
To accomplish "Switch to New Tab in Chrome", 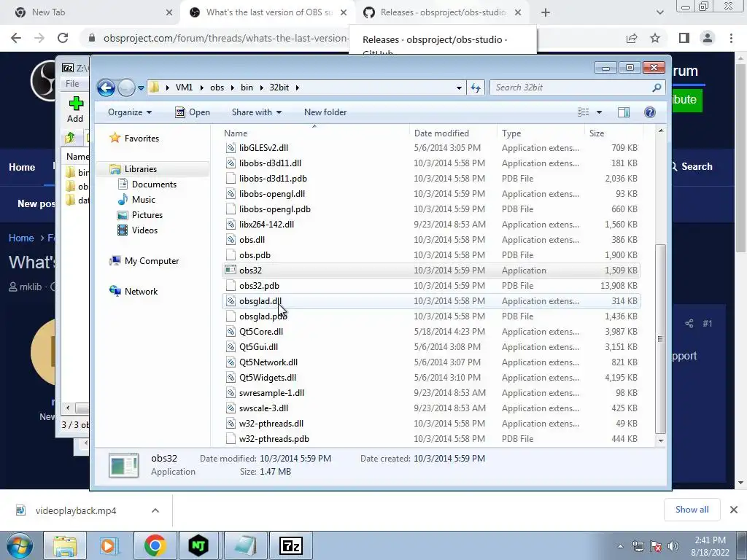I will click(93, 12).
